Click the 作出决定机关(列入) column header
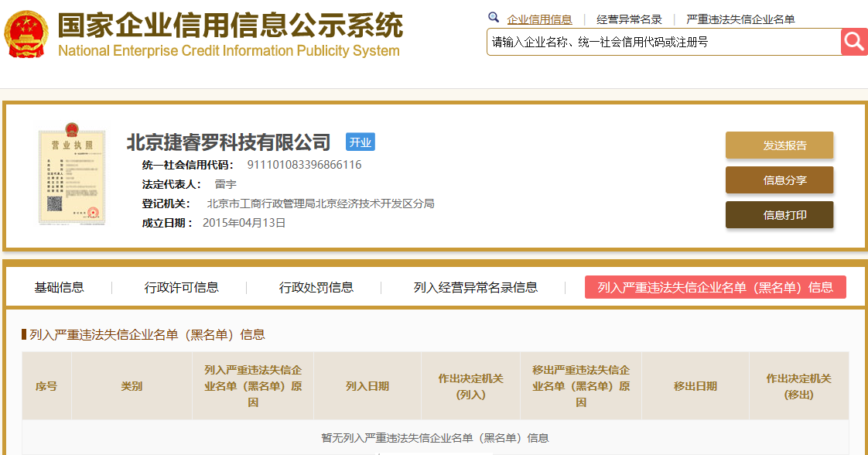 click(x=470, y=386)
